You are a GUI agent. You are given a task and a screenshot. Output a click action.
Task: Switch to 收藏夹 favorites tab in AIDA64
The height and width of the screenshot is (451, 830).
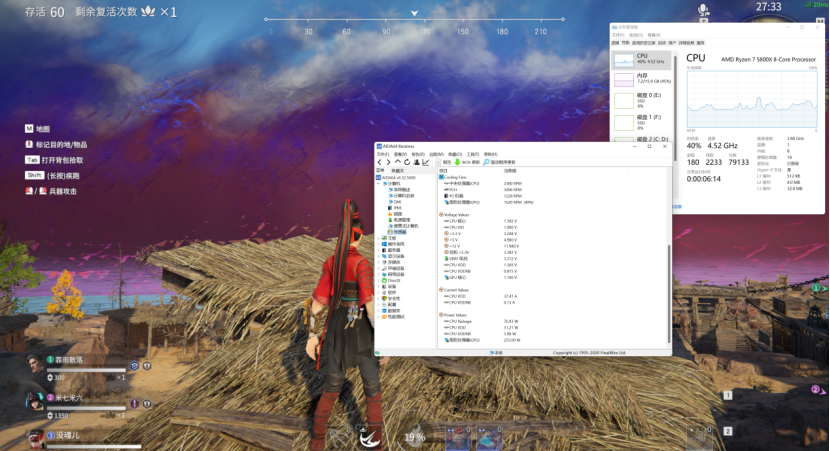398,171
